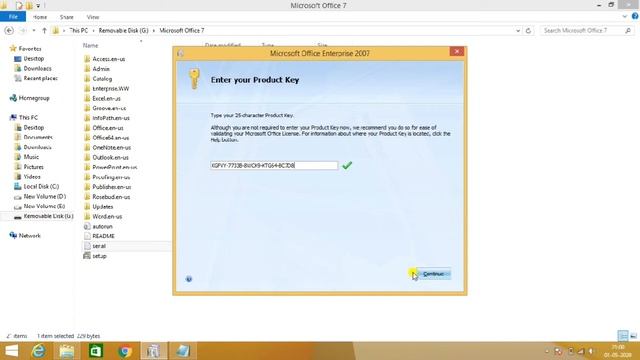The width and height of the screenshot is (640, 360).
Task: Open the green Store taskbar icon
Action: 96,351
